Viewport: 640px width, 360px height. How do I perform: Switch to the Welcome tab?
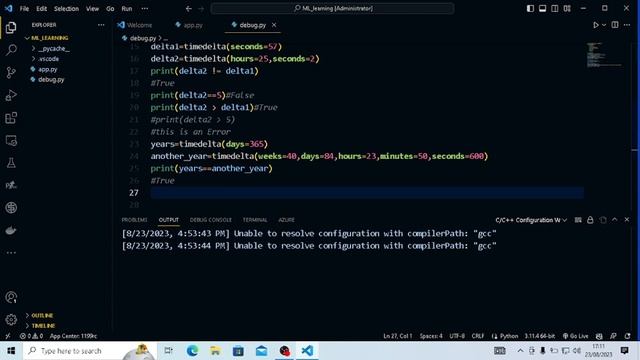click(135, 25)
